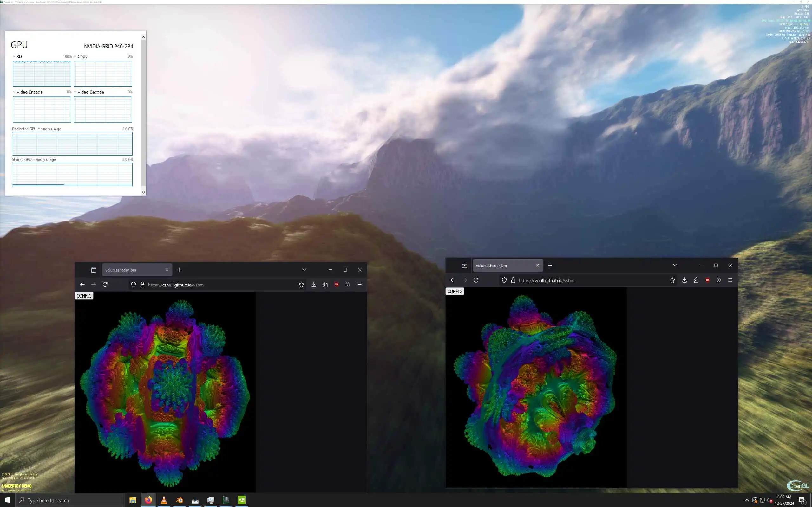812x507 pixels.
Task: Open downloads panel in left Firefox window
Action: (313, 284)
